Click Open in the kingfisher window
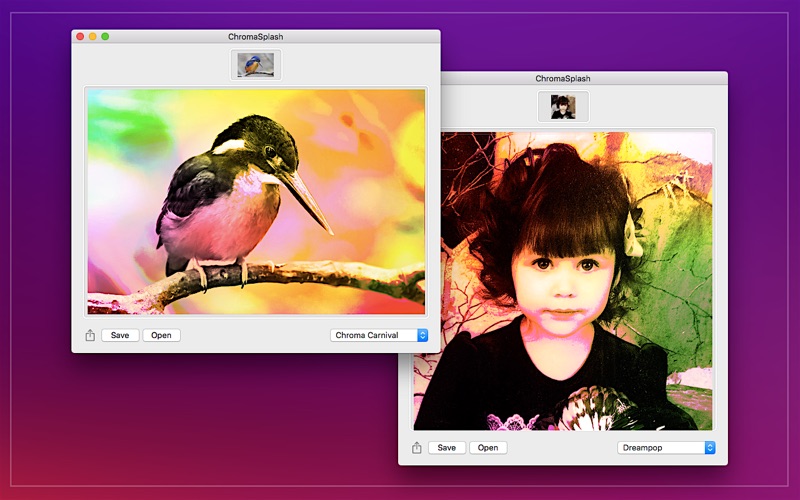Image resolution: width=800 pixels, height=500 pixels. (161, 335)
